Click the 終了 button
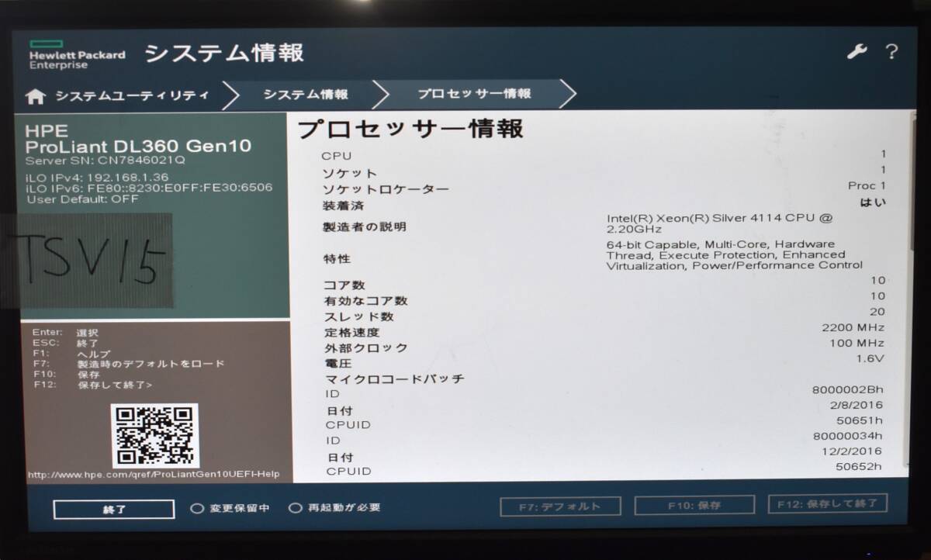Image resolution: width=931 pixels, height=560 pixels. pos(114,510)
